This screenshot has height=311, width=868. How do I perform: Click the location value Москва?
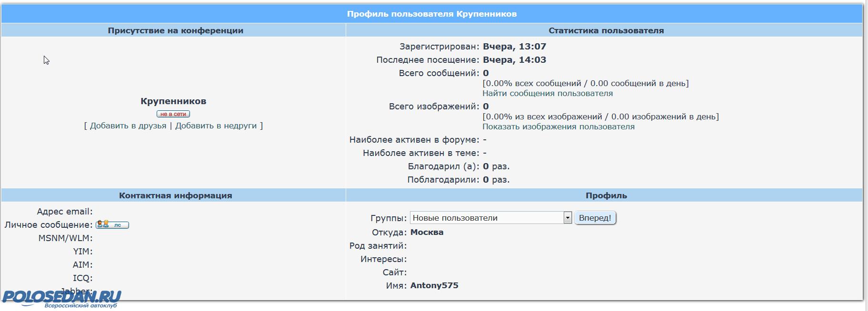[x=427, y=233]
